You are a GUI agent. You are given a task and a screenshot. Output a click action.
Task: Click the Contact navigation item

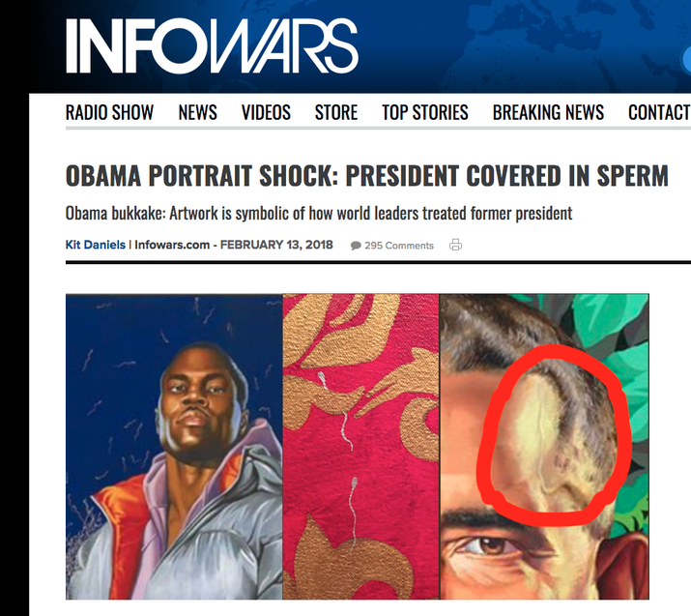click(659, 112)
